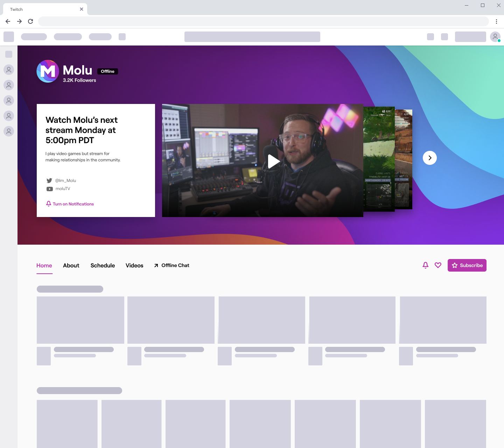Play the featured Molu video

point(273,161)
